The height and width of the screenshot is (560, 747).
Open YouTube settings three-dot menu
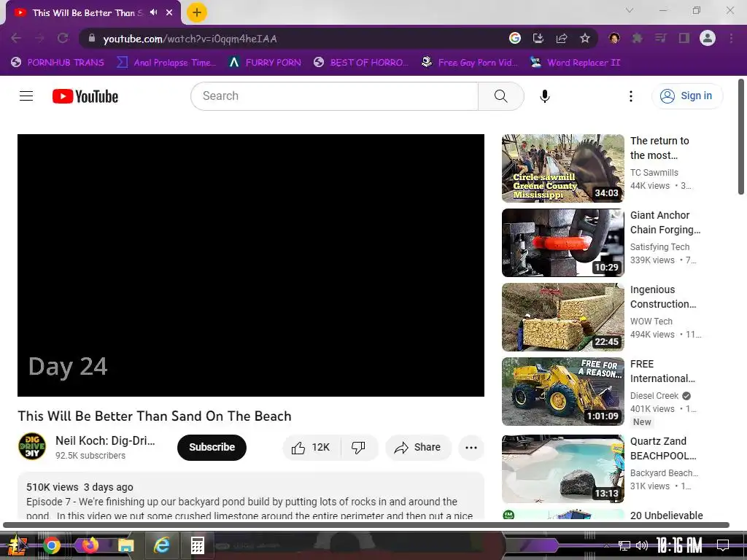click(631, 96)
